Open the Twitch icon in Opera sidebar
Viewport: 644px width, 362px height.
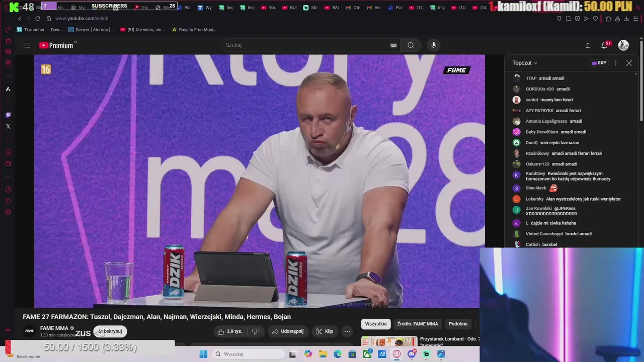pyautogui.click(x=8, y=115)
